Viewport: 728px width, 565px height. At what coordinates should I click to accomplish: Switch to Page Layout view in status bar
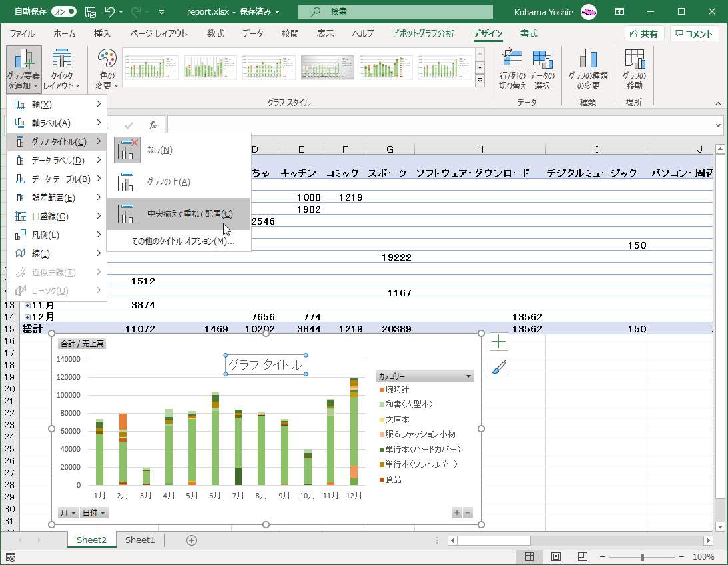click(555, 557)
